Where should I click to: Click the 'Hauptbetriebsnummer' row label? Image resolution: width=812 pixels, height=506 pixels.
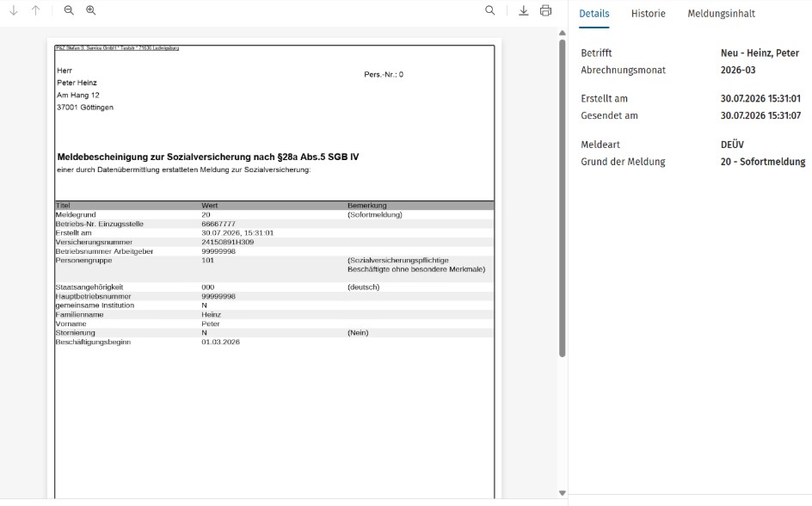93,296
